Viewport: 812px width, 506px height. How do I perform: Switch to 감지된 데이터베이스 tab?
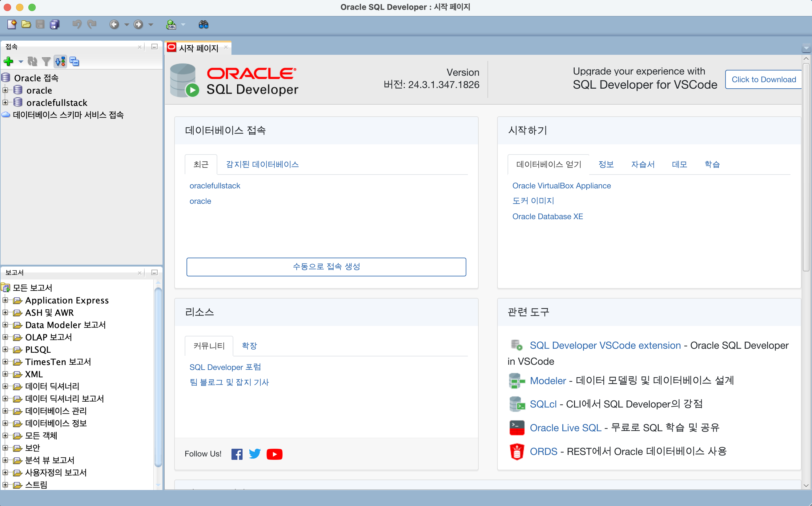pos(263,164)
